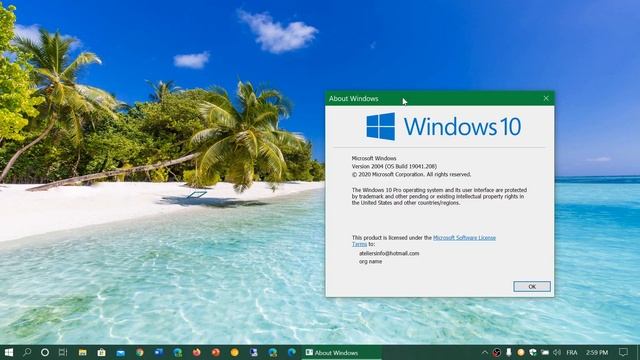Close the About Windows dialog

[x=546, y=98]
